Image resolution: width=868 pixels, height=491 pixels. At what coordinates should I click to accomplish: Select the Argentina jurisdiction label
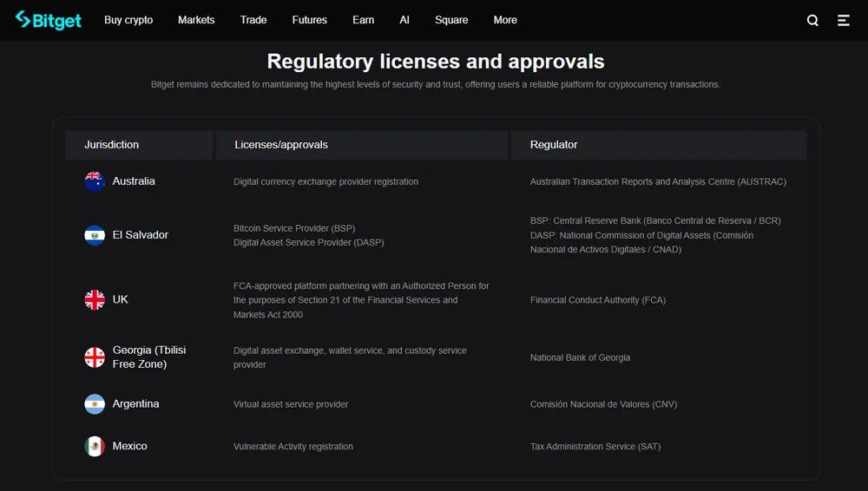[135, 404]
